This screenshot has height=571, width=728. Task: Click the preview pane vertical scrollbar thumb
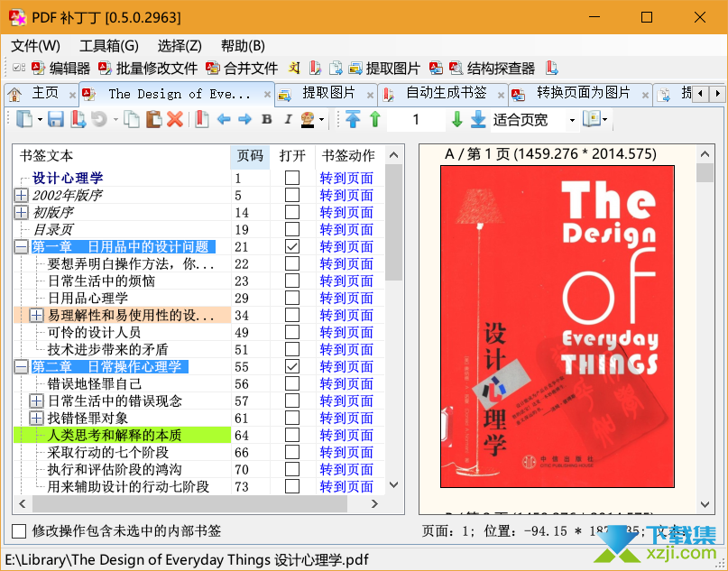[705, 172]
